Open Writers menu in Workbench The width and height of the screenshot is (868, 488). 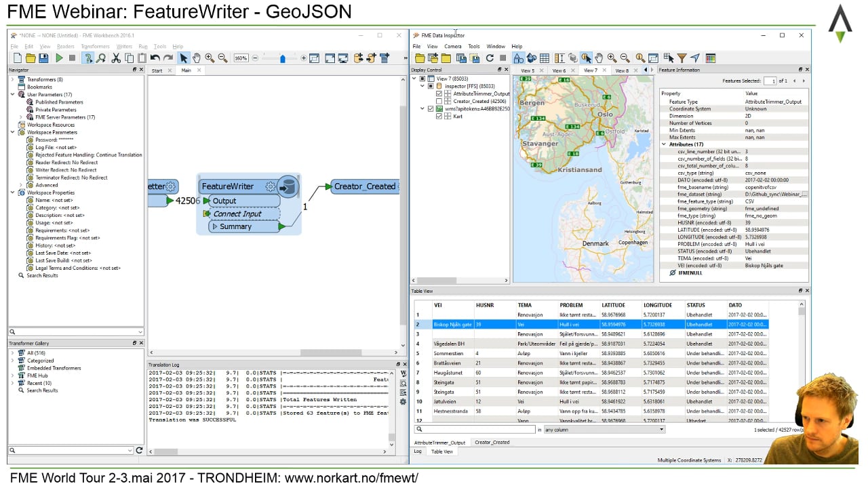point(124,46)
